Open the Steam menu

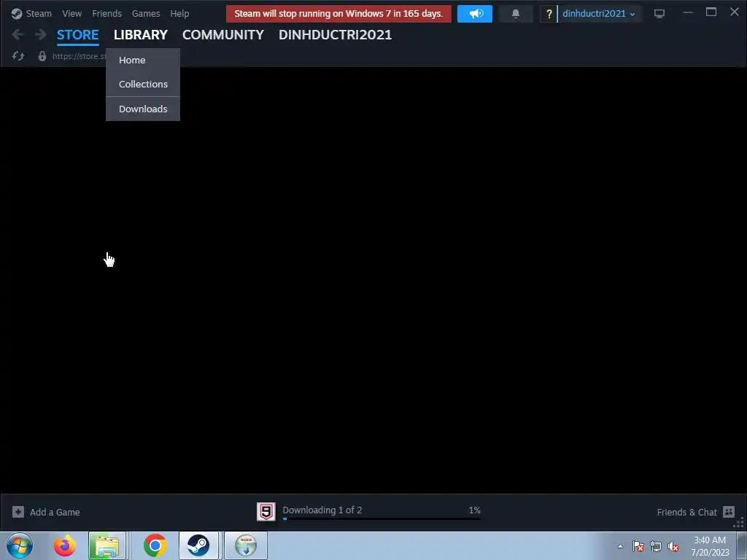[x=39, y=13]
